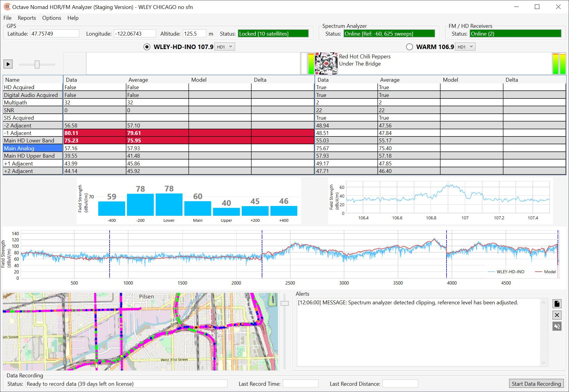The image size is (569, 392).
Task: Click the map zoom slider handle
Action: pyautogui.click(x=284, y=303)
